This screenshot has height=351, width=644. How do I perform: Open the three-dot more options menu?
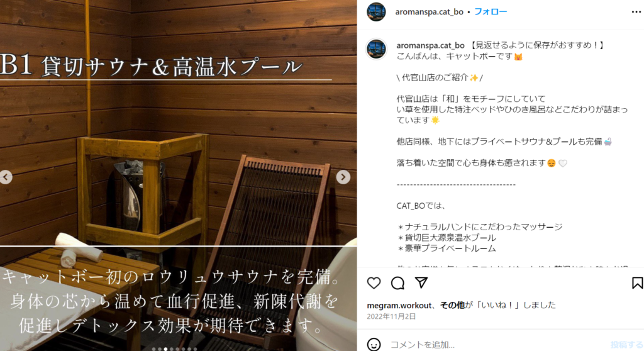(x=636, y=12)
